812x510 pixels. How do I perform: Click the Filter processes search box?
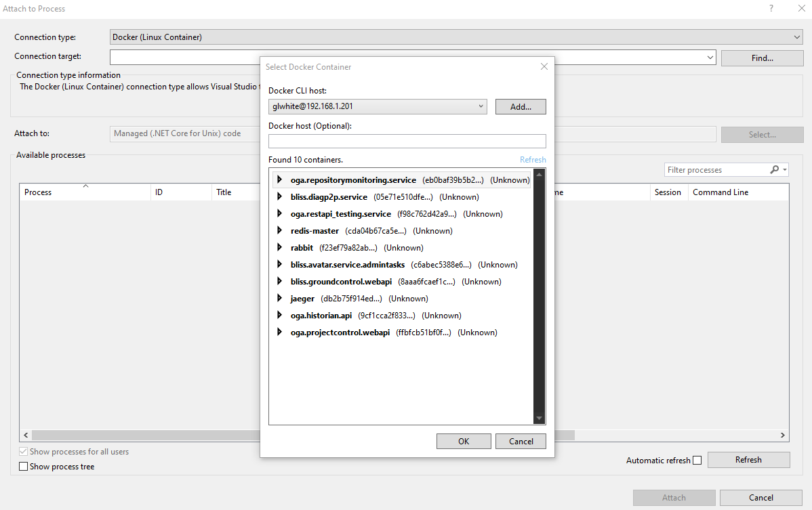pos(716,169)
